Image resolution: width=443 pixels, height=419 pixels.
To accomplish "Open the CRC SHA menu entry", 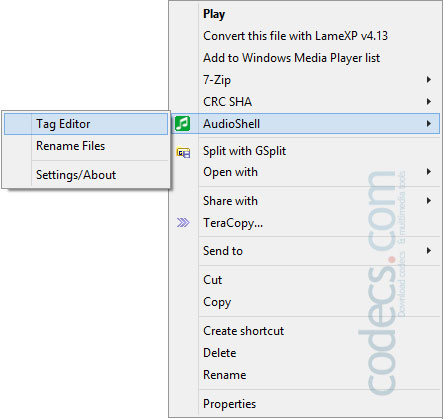I will (x=305, y=102).
